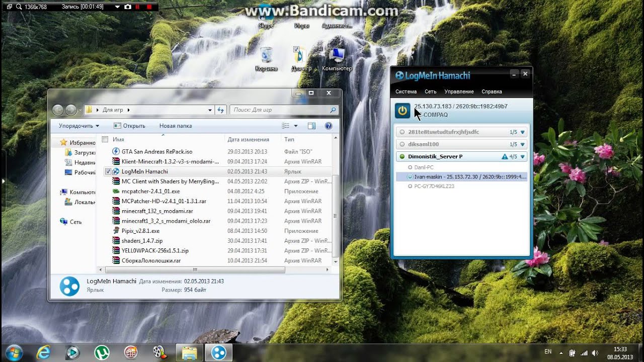Open the Упорядочить dropdown menu
The width and height of the screenshot is (644, 362).
point(79,126)
